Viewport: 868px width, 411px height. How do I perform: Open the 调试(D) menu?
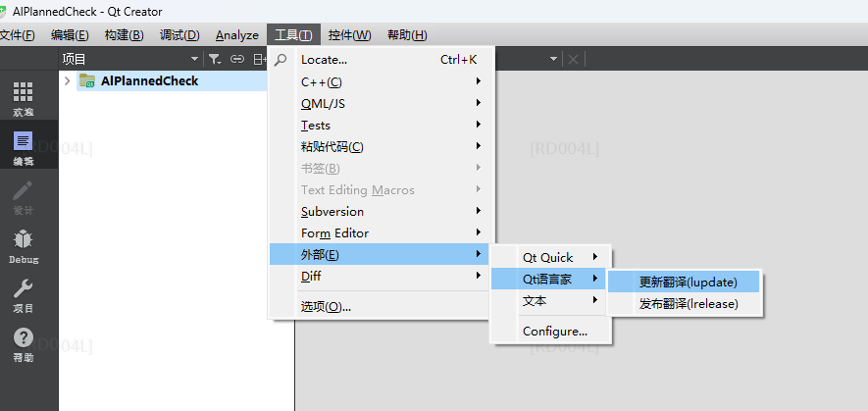click(x=179, y=35)
